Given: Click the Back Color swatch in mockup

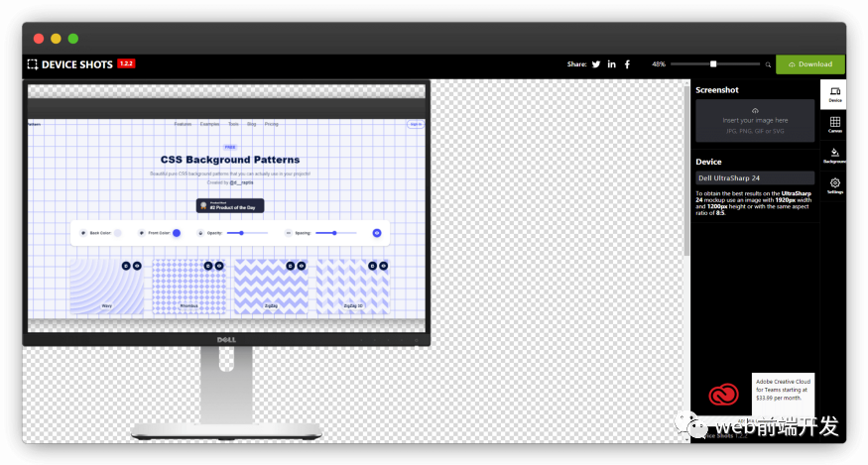Looking at the screenshot, I should point(118,233).
